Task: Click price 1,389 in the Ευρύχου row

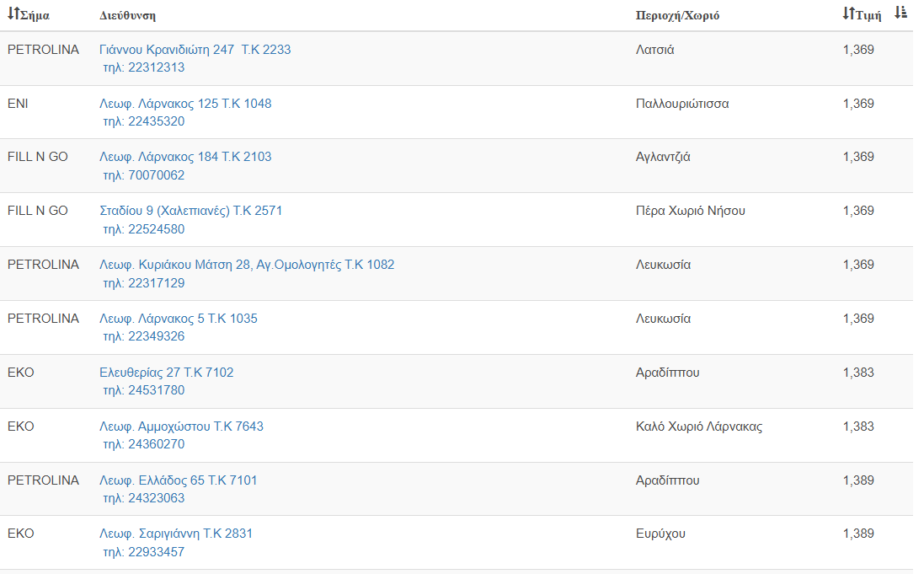Action: pos(858,534)
